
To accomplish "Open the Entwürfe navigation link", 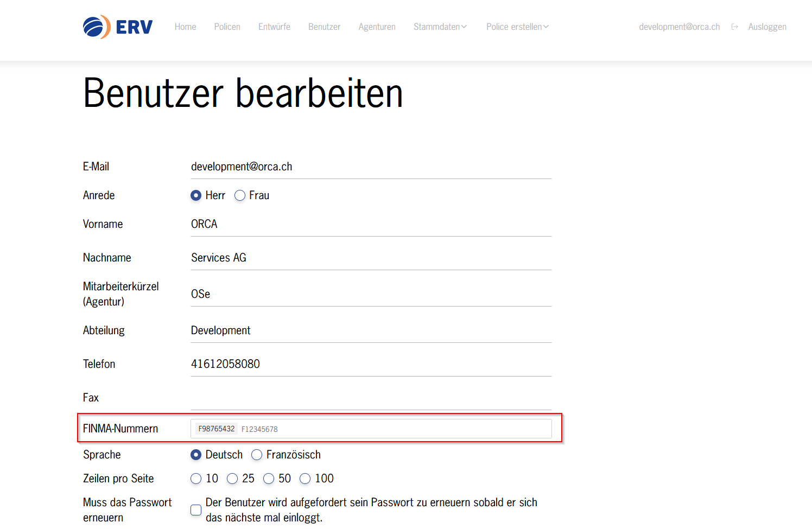I will click(274, 27).
